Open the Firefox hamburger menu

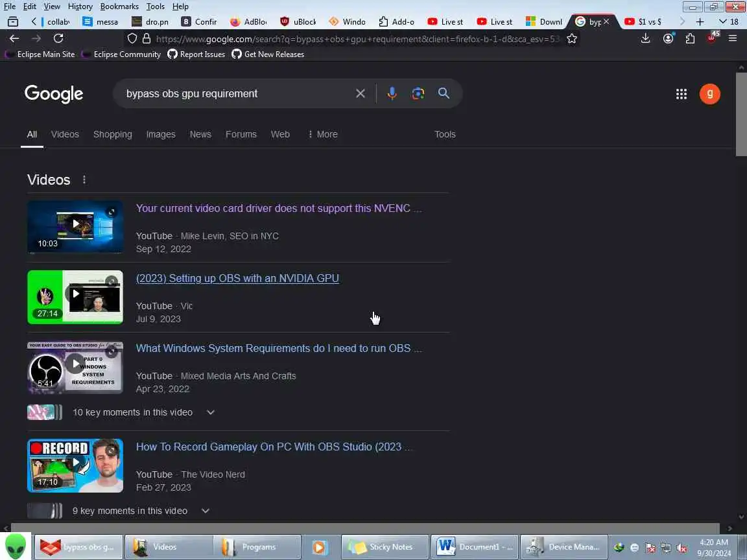tap(733, 39)
